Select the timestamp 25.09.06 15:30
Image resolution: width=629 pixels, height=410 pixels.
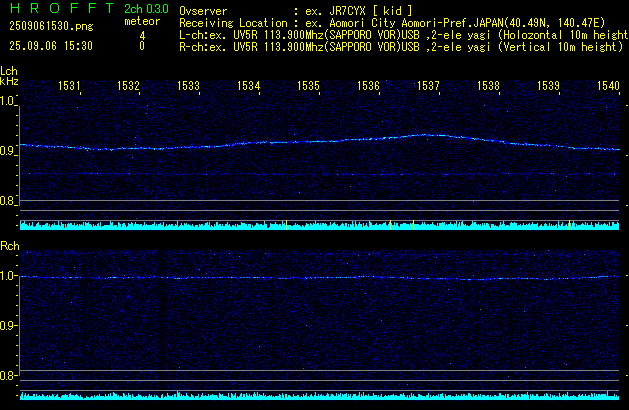(x=51, y=46)
